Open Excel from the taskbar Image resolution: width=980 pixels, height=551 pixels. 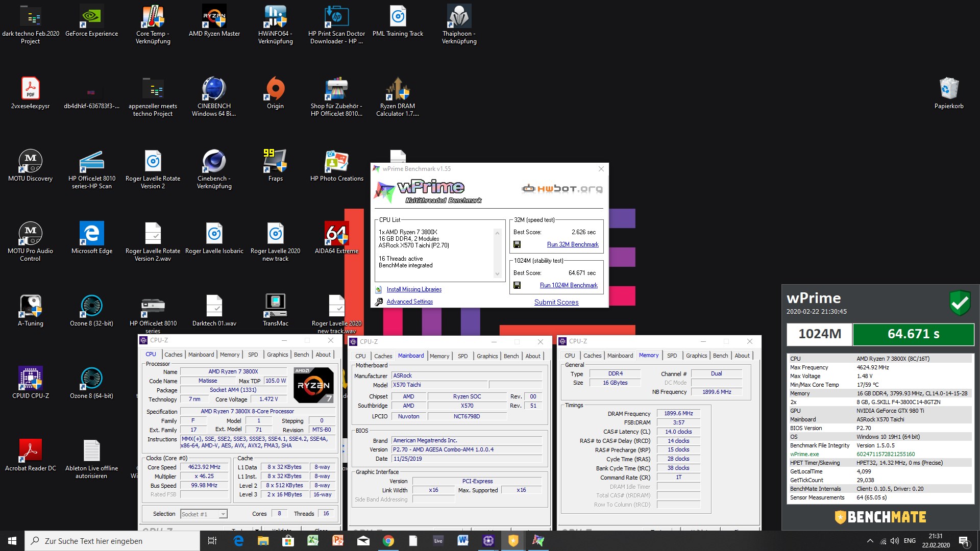[313, 541]
